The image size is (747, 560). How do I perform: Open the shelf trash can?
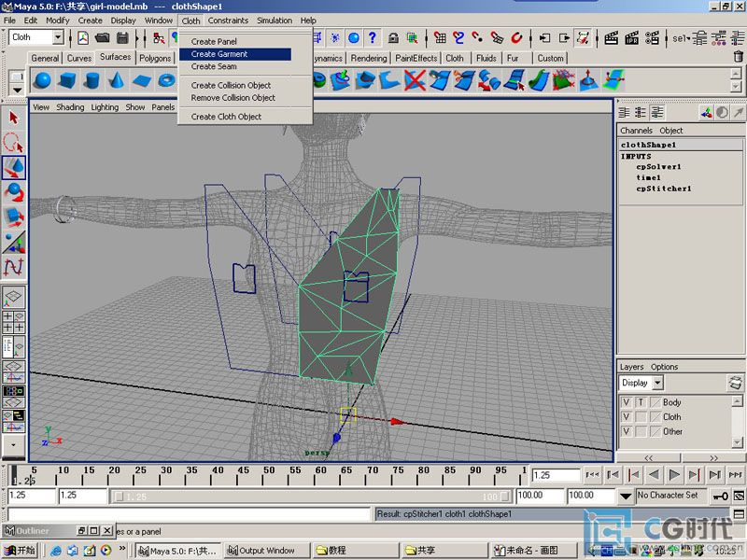(739, 57)
